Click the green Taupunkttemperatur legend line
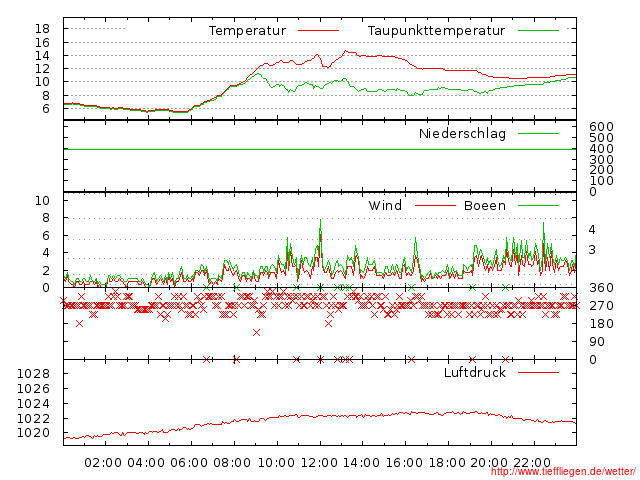This screenshot has height=480, width=640. pyautogui.click(x=538, y=31)
